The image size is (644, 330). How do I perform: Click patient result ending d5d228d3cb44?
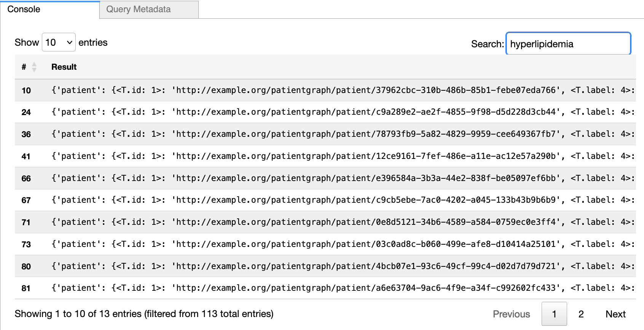coord(343,112)
